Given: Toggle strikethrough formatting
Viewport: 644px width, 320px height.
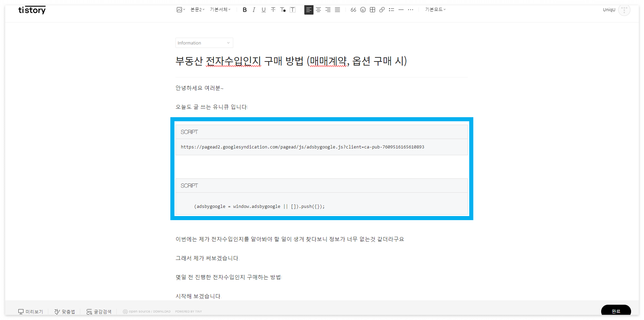Looking at the screenshot, I should [273, 10].
